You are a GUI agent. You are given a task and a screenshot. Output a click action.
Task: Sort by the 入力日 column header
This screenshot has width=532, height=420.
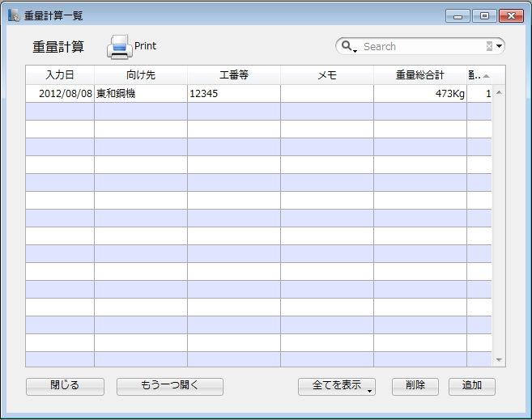coord(60,75)
